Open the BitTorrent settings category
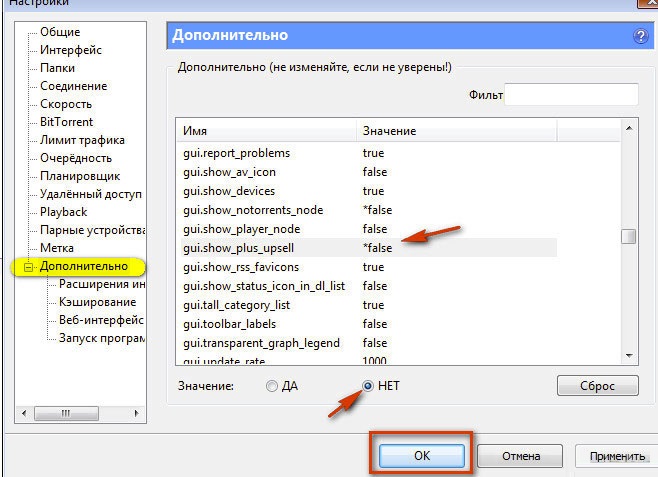658x477 pixels. (66, 122)
